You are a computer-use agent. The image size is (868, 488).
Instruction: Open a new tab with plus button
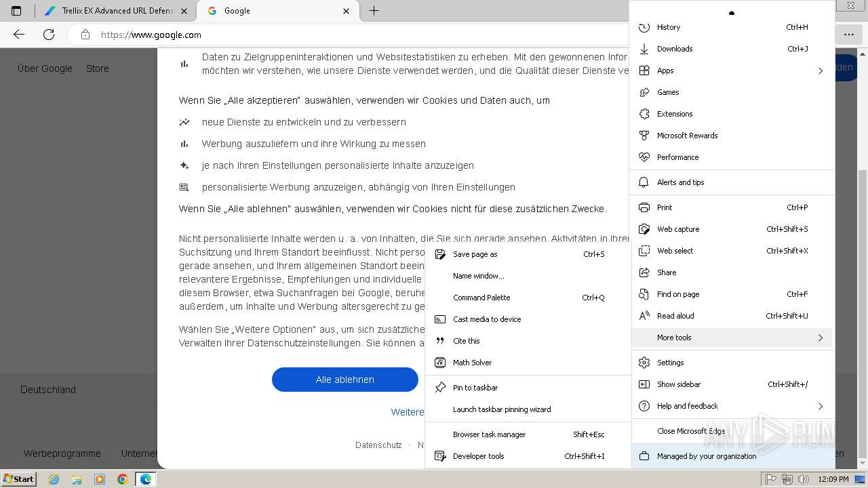(374, 11)
